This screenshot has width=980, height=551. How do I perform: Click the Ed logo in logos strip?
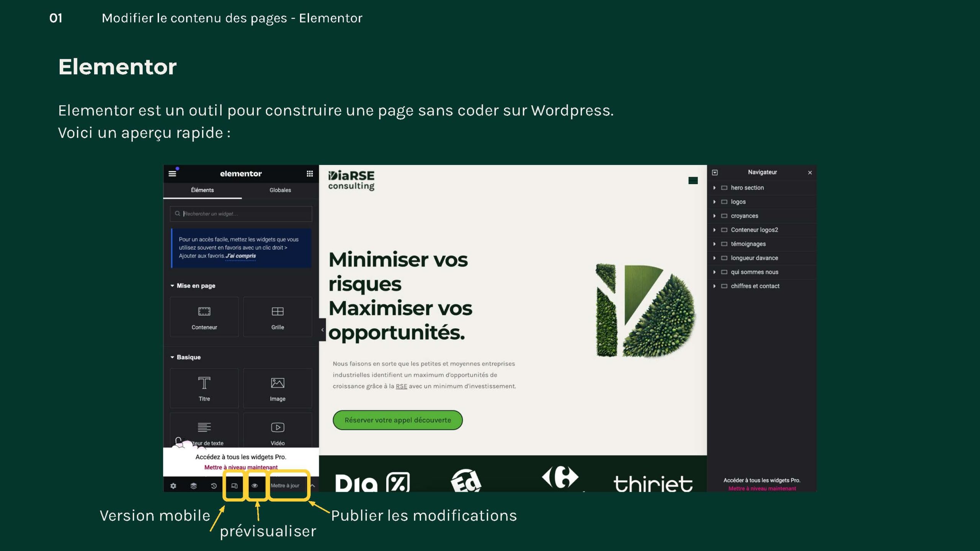click(466, 481)
